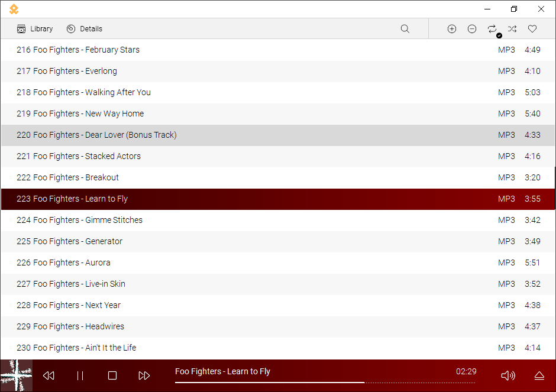The image size is (556, 392).
Task: Click the search magnifier icon
Action: (405, 29)
